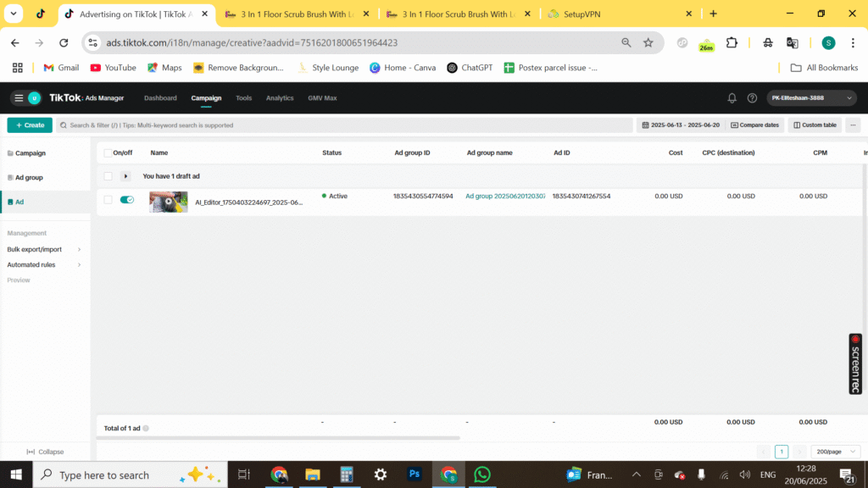Reload the page in Chrome
Screen dimensions: 868x488
(x=64, y=42)
